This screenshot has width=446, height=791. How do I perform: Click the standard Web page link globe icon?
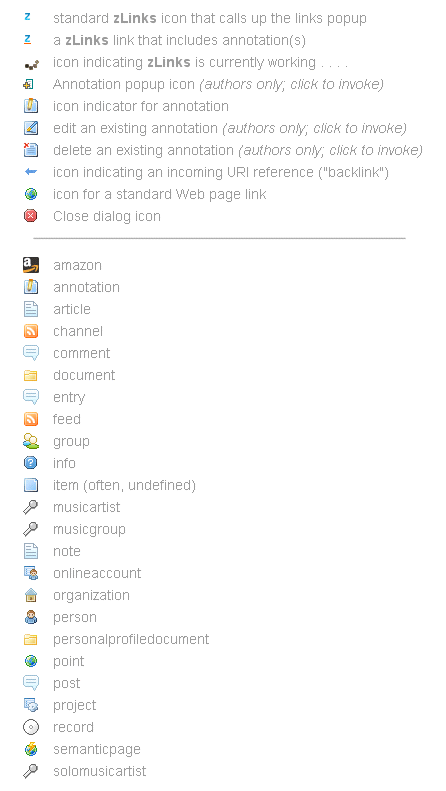[x=31, y=194]
